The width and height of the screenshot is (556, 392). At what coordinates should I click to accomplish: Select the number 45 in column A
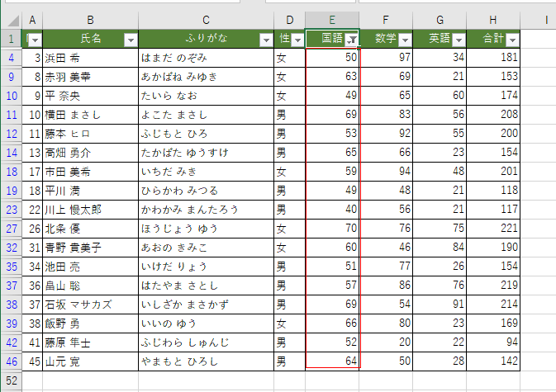pyautogui.click(x=32, y=361)
